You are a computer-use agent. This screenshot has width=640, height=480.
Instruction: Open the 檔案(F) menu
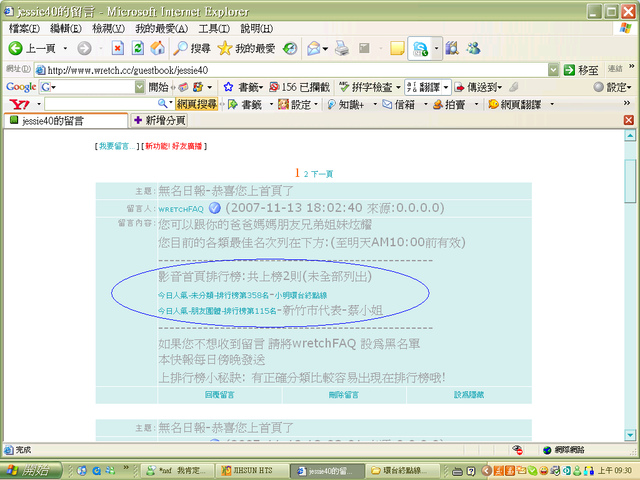(24, 29)
